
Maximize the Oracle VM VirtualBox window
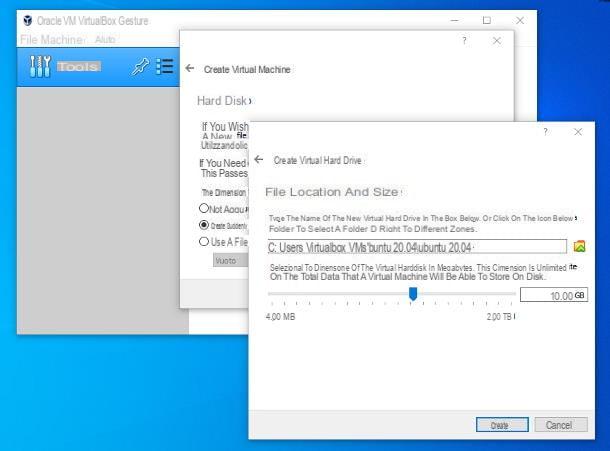coord(487,20)
